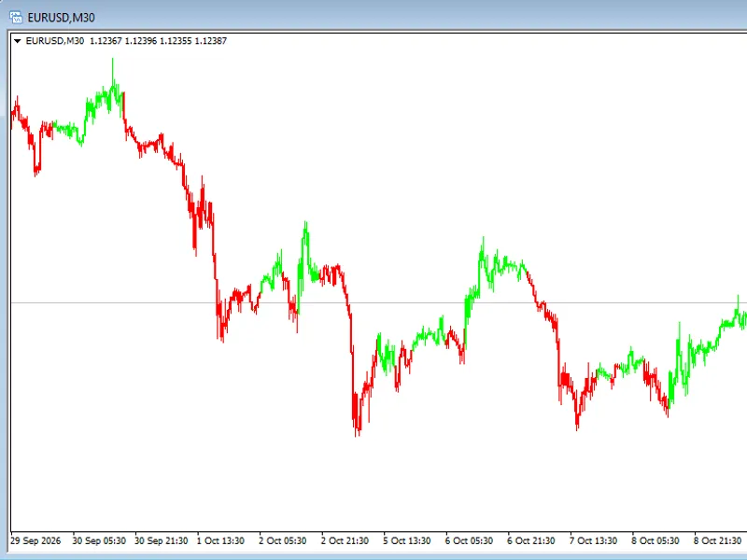
Task: Click the EURUSD,M30 label inside the chart
Action: (55, 41)
